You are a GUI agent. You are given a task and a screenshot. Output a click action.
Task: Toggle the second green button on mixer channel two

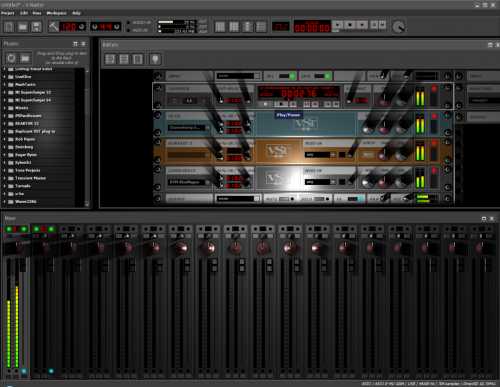[x=51, y=229]
